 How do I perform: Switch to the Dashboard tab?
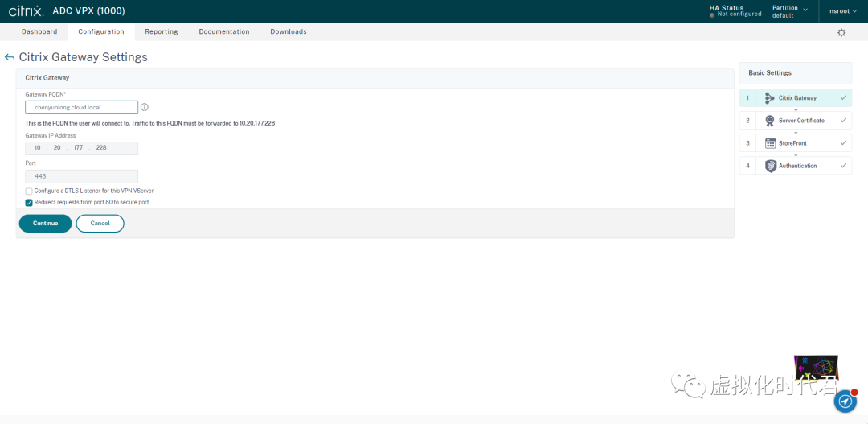39,31
